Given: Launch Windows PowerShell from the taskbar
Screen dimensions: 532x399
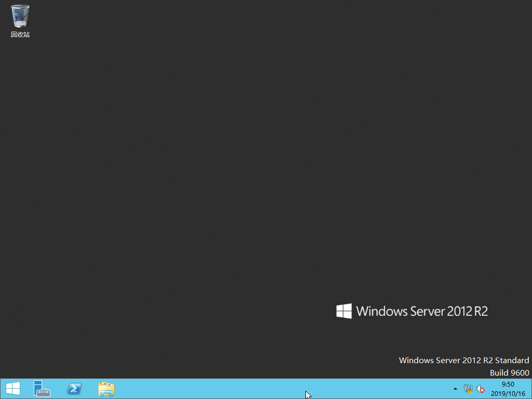Looking at the screenshot, I should pyautogui.click(x=74, y=389).
